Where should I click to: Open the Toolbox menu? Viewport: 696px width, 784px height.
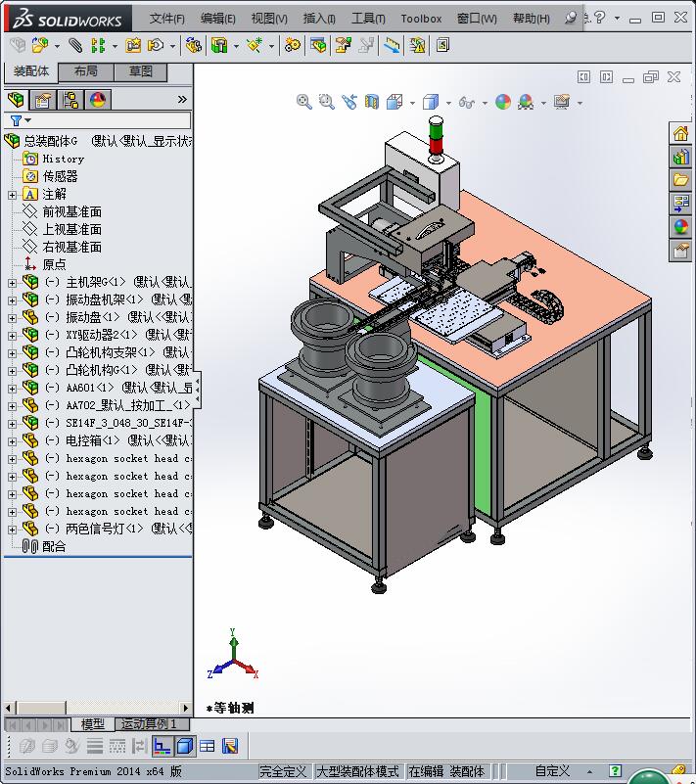421,19
